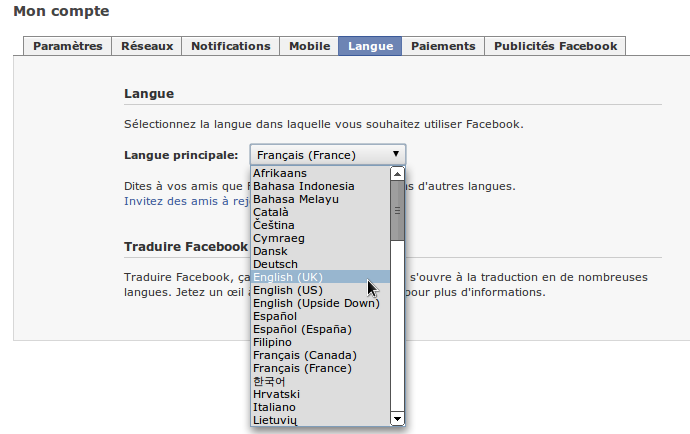690x434 pixels.
Task: Go to the Mobile tab
Action: coord(309,46)
